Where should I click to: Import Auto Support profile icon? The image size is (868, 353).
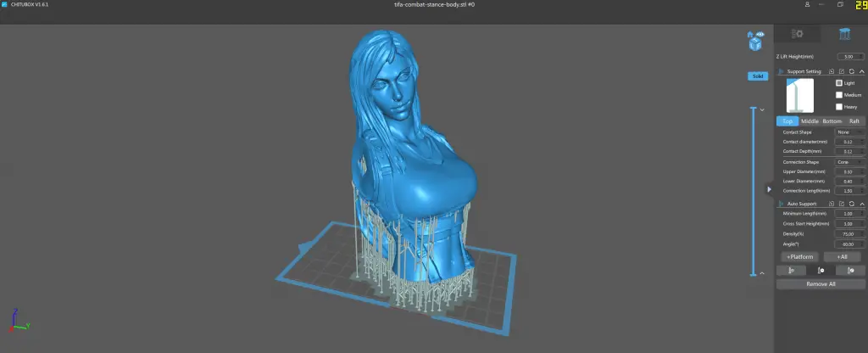coord(832,204)
